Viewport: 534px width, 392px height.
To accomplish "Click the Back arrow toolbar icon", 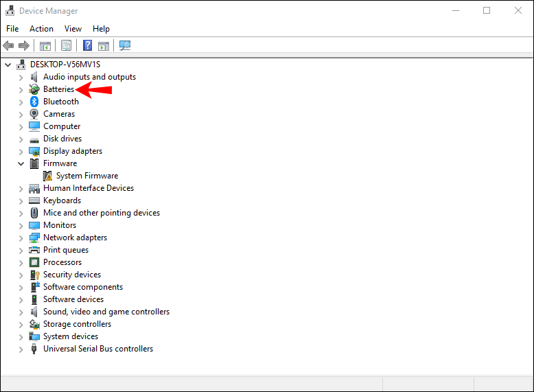I will [8, 45].
